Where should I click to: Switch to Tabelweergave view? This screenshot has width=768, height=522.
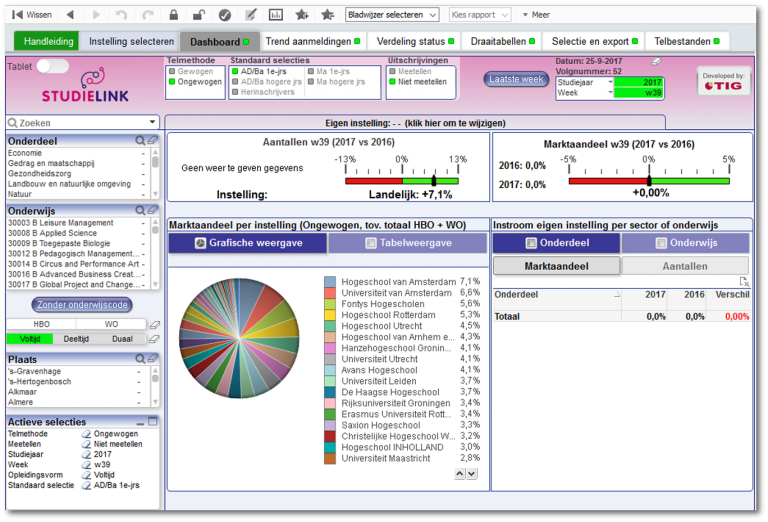point(408,243)
